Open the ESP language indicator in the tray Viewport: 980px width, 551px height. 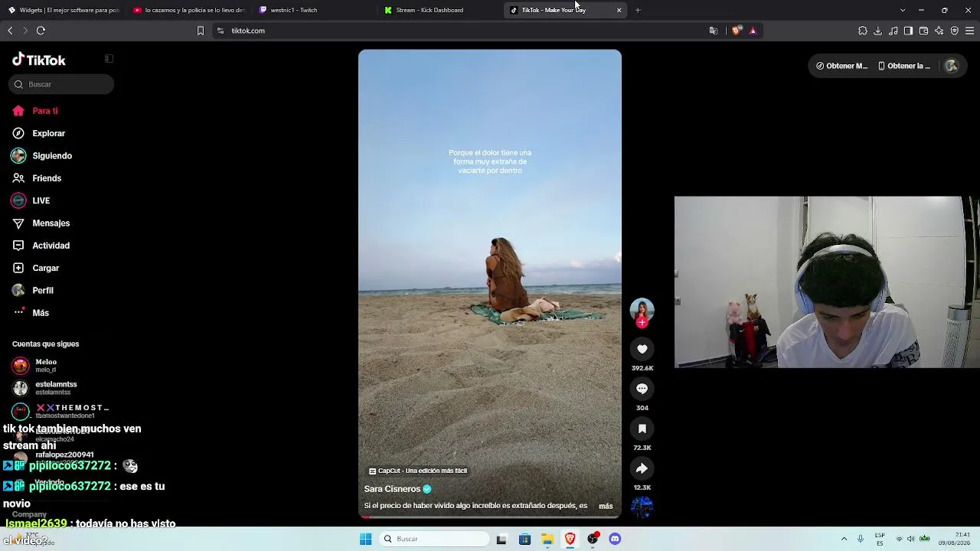880,539
